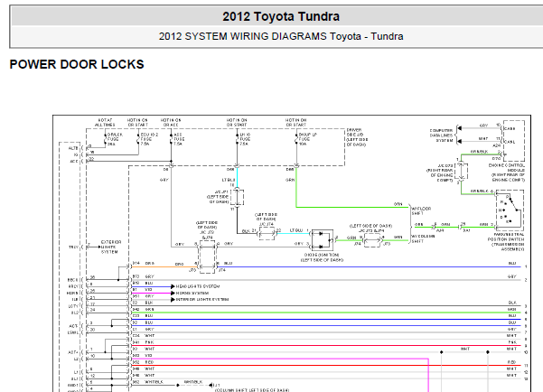
Task: Click the BKUP LP FUSE 10A symbol
Action: (296, 139)
